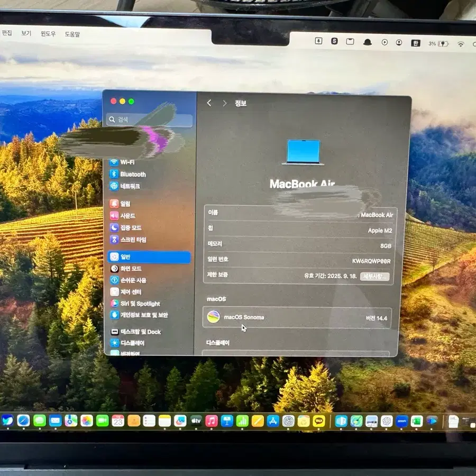
Task: Open App Store from the Dock
Action: [273, 421]
